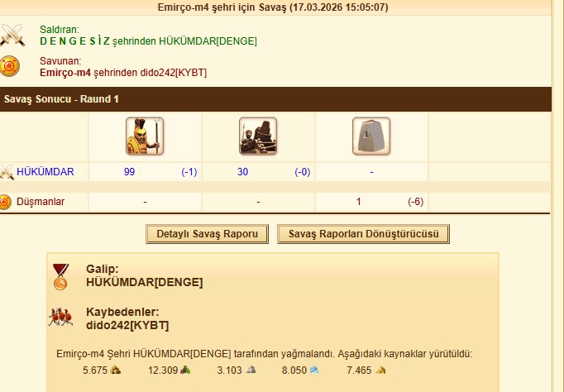Select the battering ram unit icon

pos(258,136)
